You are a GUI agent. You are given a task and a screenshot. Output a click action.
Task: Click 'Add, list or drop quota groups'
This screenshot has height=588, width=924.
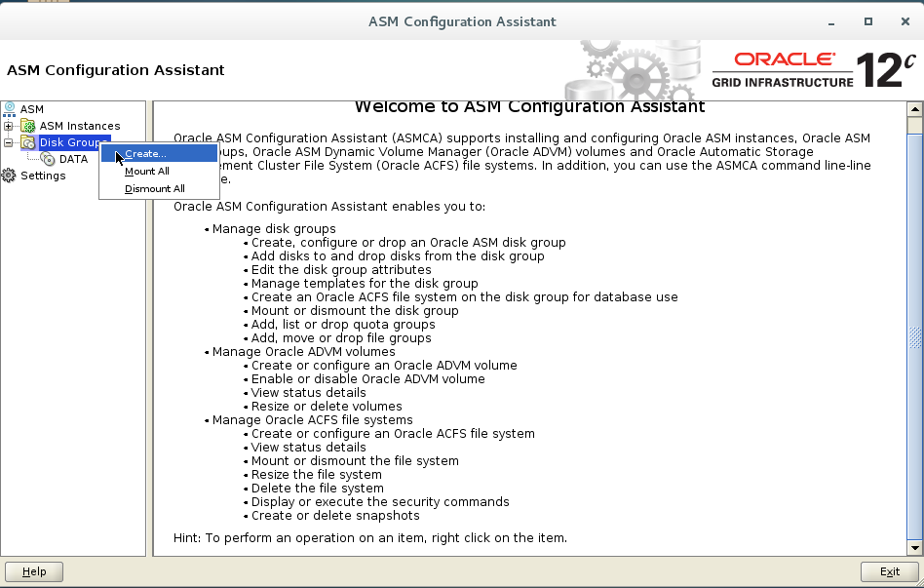pos(343,325)
